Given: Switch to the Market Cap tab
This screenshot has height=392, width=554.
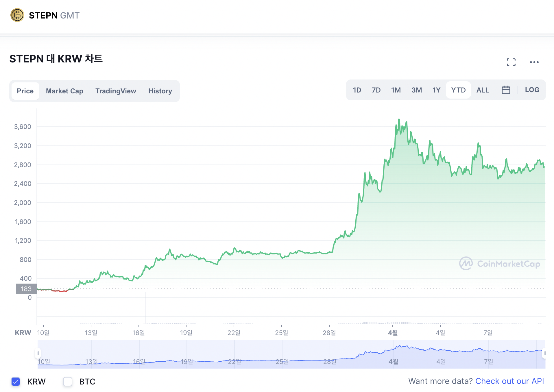Looking at the screenshot, I should [x=64, y=91].
